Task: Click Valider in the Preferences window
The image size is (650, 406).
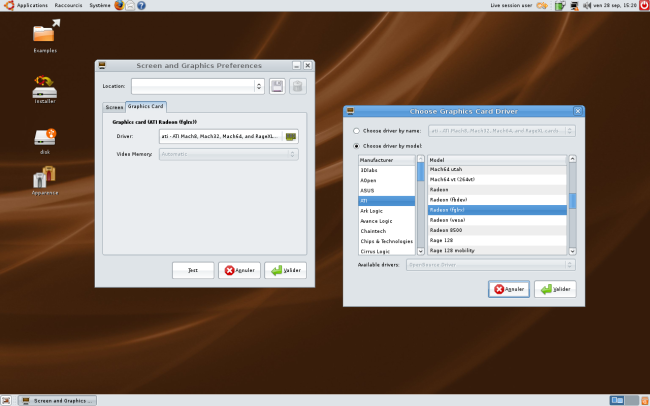Action: point(286,270)
